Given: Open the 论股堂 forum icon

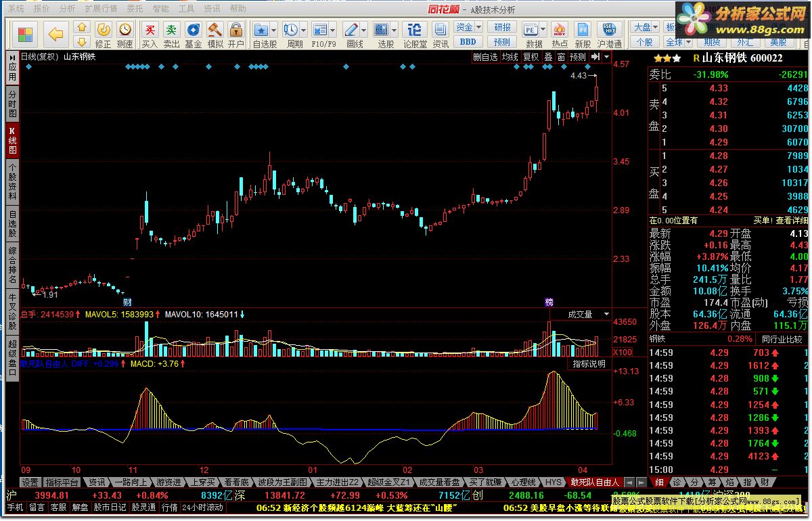Looking at the screenshot, I should click(415, 30).
